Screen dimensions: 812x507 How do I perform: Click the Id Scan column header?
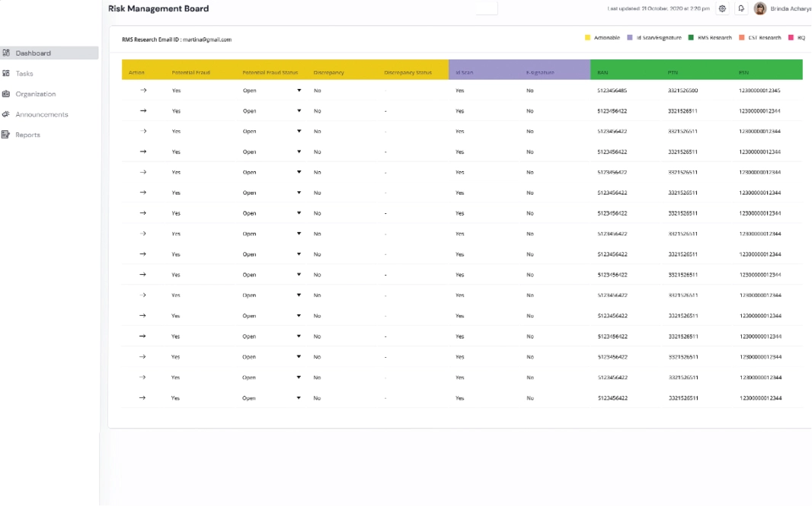click(x=464, y=73)
